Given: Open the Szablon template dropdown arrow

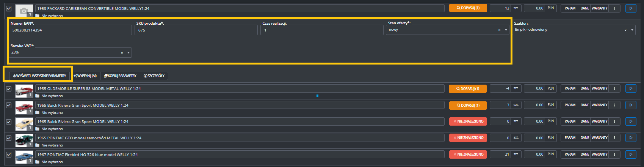Looking at the screenshot, I should point(632,30).
